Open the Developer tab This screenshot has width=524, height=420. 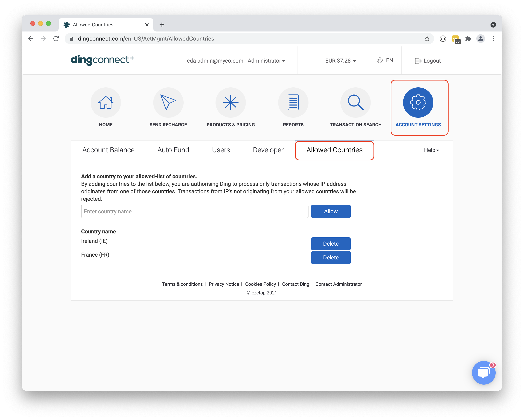pyautogui.click(x=268, y=150)
